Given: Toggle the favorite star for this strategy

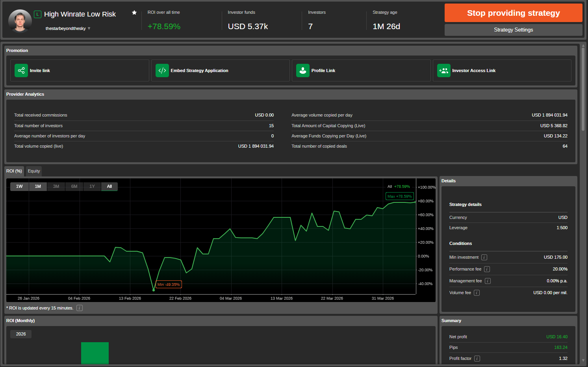Looking at the screenshot, I should pos(134,13).
